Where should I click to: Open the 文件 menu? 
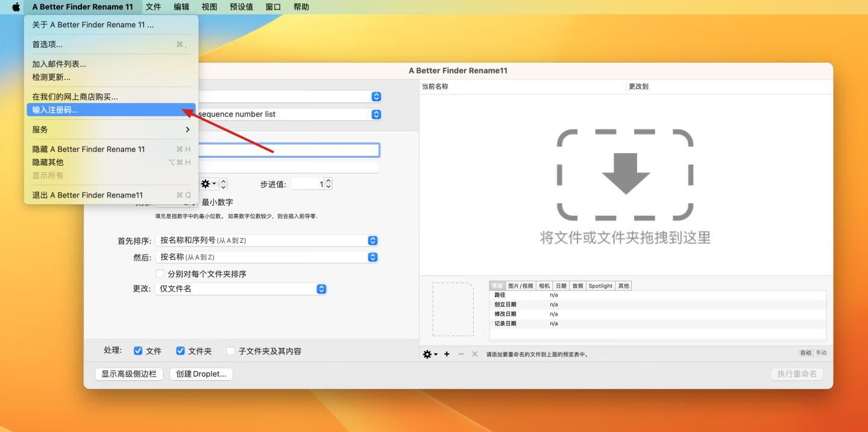click(x=154, y=7)
